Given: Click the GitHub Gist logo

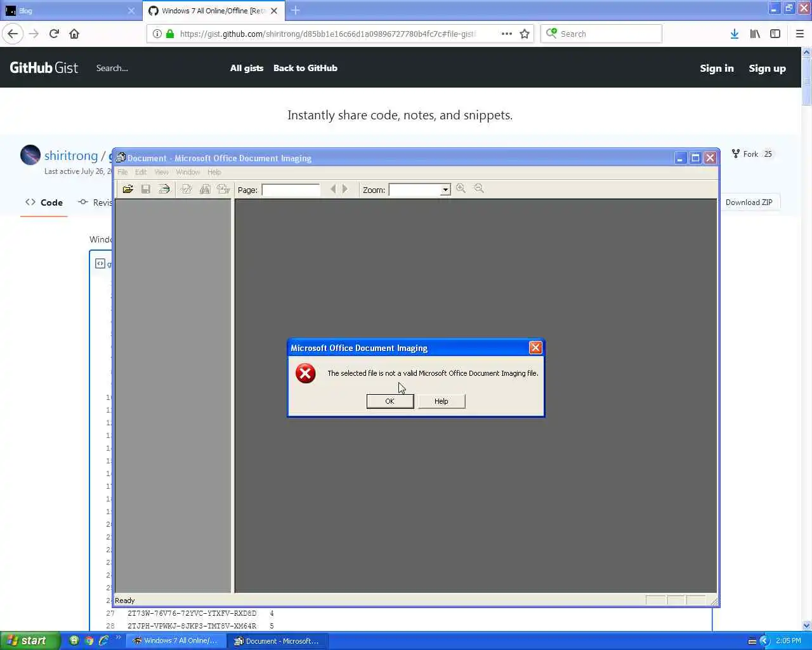Looking at the screenshot, I should 44,68.
